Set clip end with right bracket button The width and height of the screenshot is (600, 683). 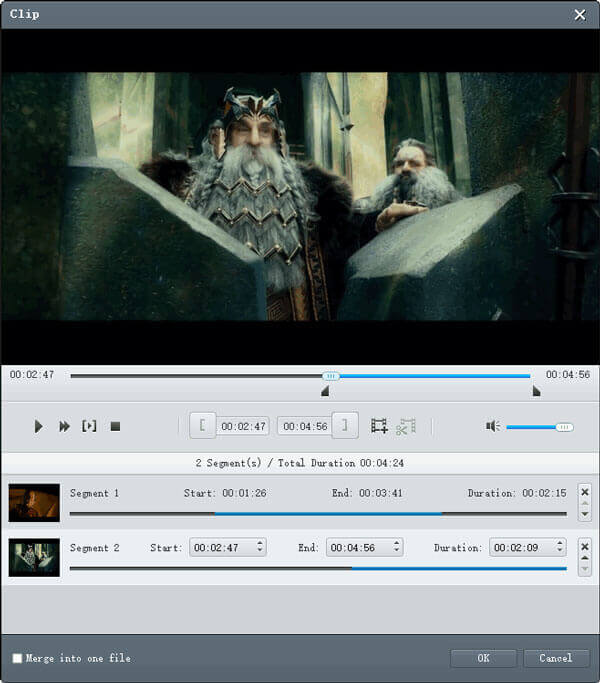(x=345, y=425)
